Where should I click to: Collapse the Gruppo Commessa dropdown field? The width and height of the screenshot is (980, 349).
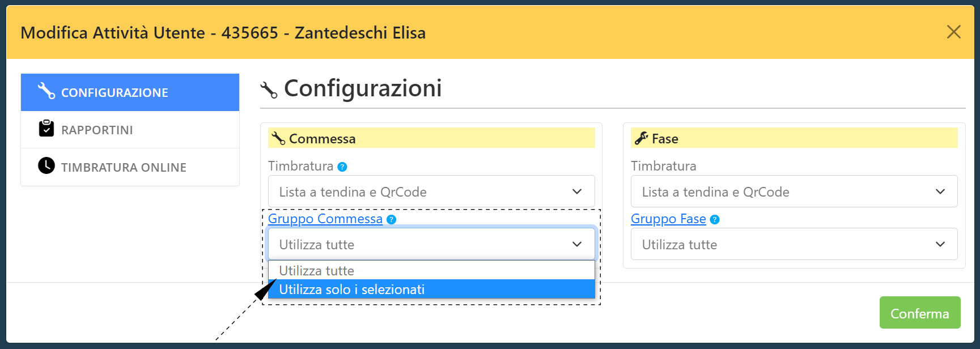tap(431, 244)
